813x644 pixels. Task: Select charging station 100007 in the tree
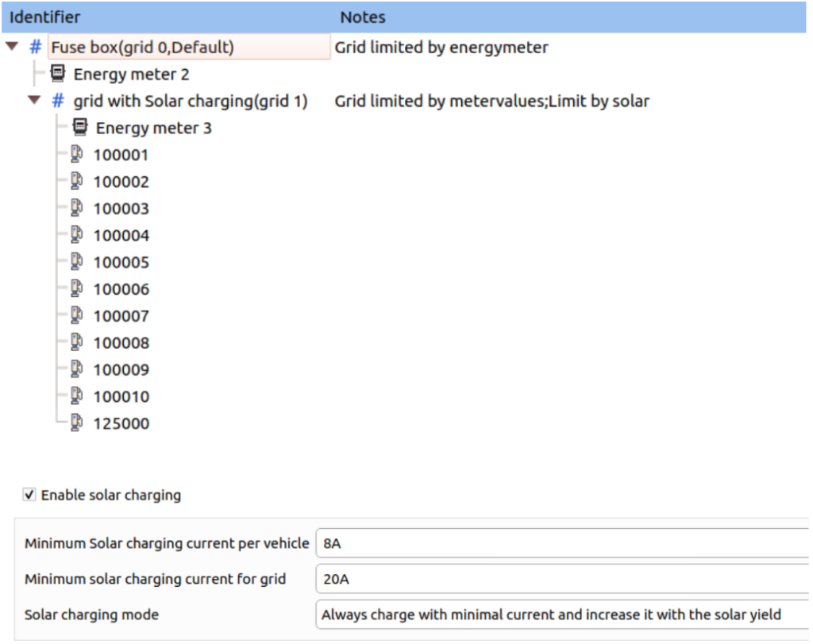pyautogui.click(x=121, y=315)
